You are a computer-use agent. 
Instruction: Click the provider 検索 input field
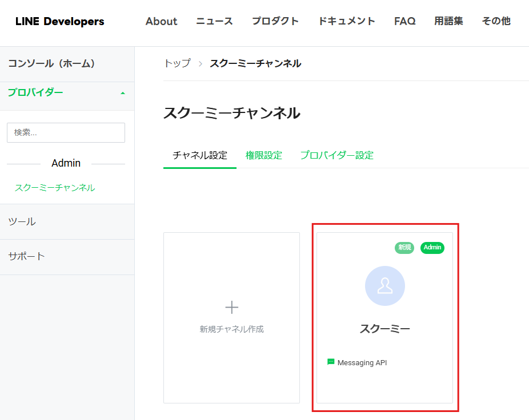click(x=66, y=132)
